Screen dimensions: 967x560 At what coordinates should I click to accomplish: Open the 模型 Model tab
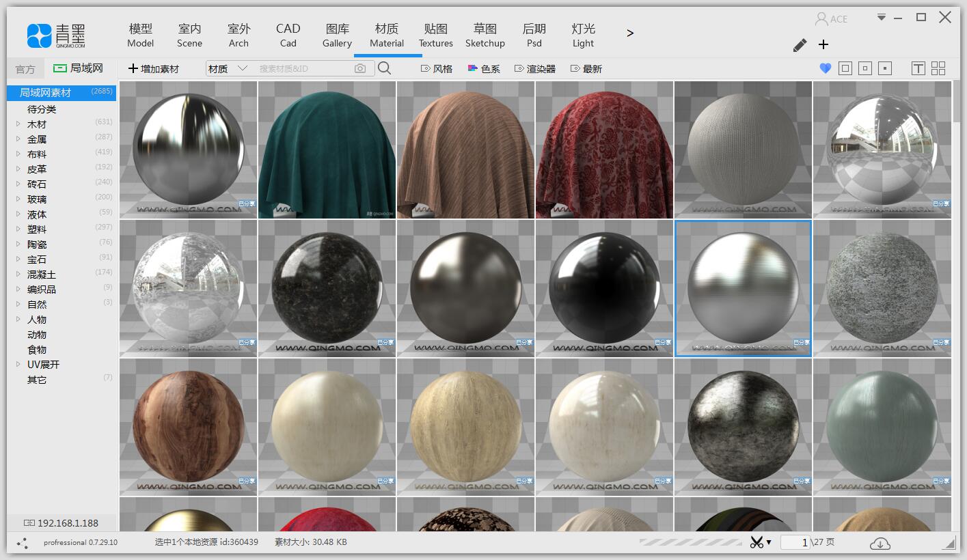click(141, 35)
